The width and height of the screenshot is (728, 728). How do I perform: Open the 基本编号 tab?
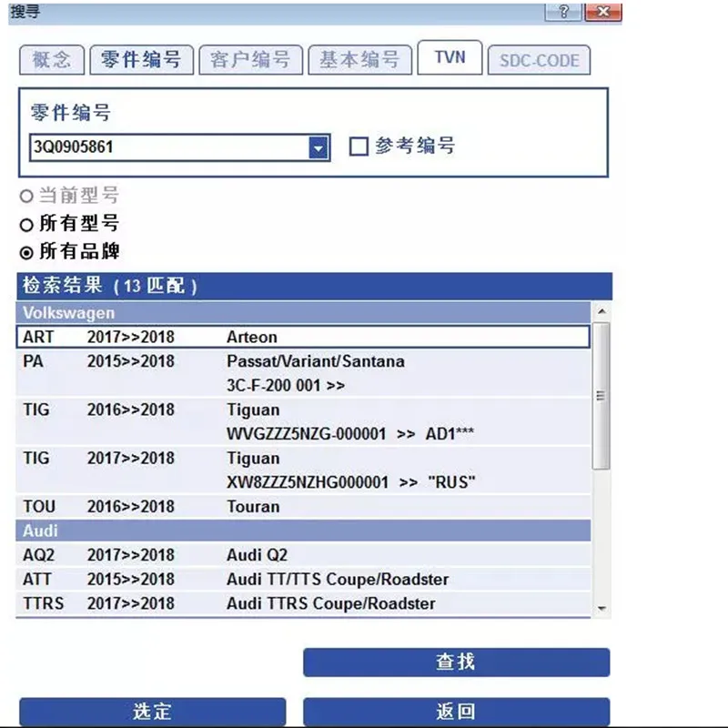[359, 60]
